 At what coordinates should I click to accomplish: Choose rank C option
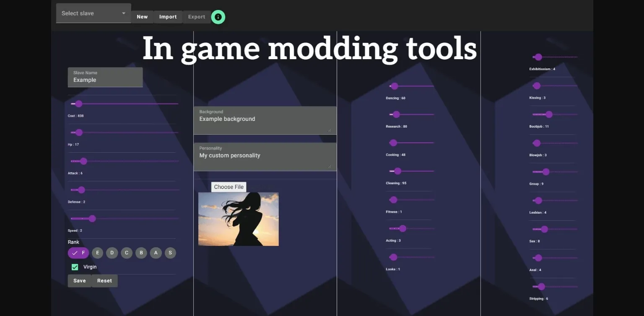(x=127, y=253)
